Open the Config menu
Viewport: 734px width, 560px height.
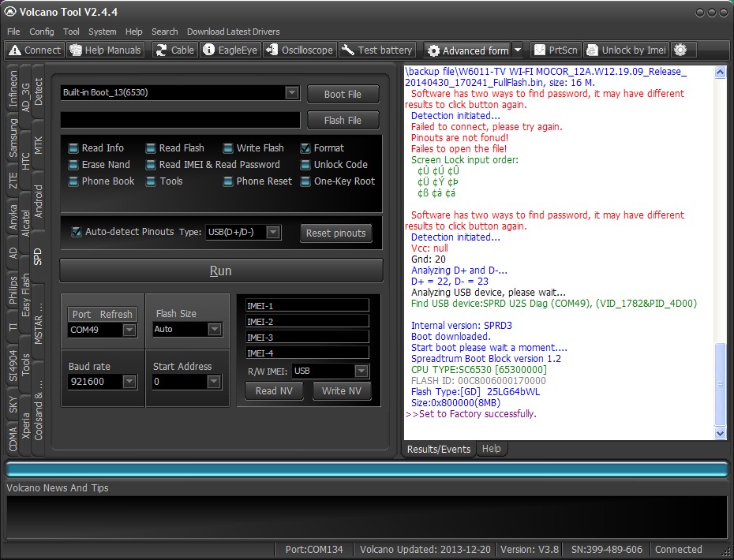click(x=42, y=32)
